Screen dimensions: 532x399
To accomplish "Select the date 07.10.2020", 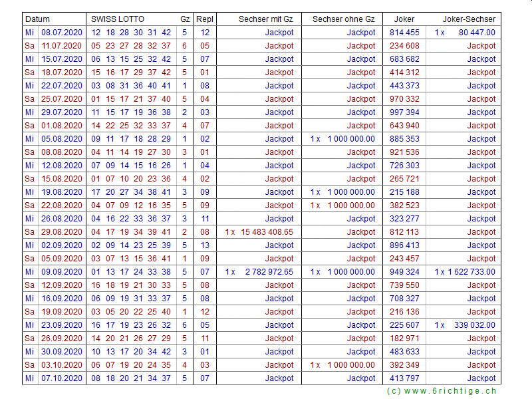I will tap(62, 378).
